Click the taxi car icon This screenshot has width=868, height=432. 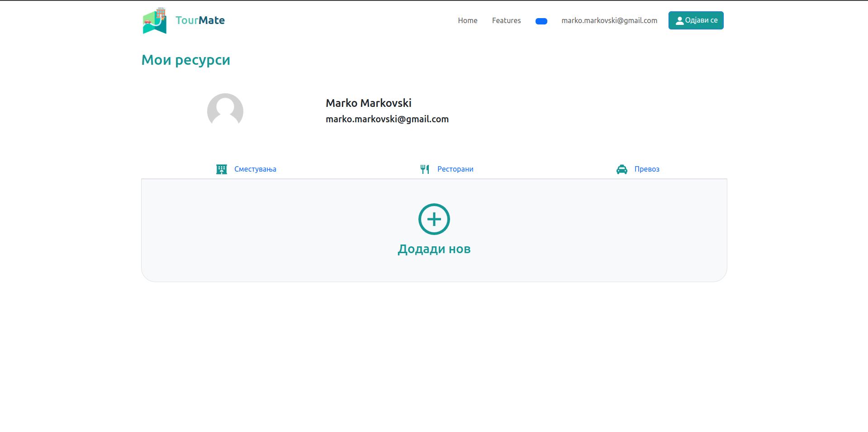(x=622, y=169)
